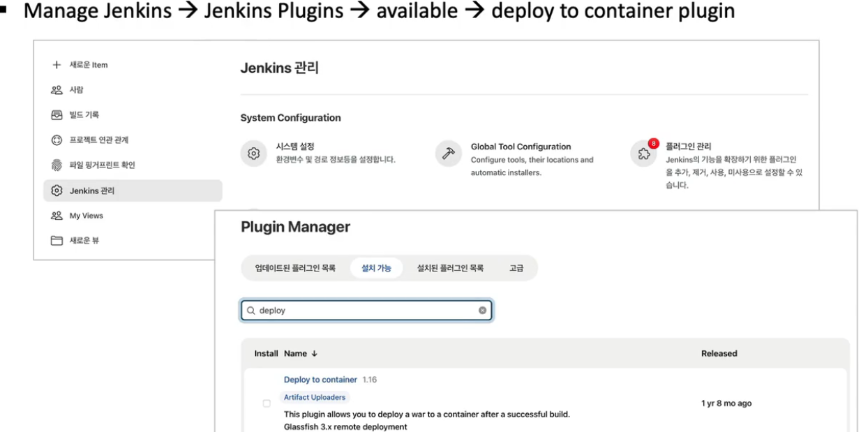
Task: Click the Artifact Uploaders category tag
Action: pyautogui.click(x=315, y=397)
